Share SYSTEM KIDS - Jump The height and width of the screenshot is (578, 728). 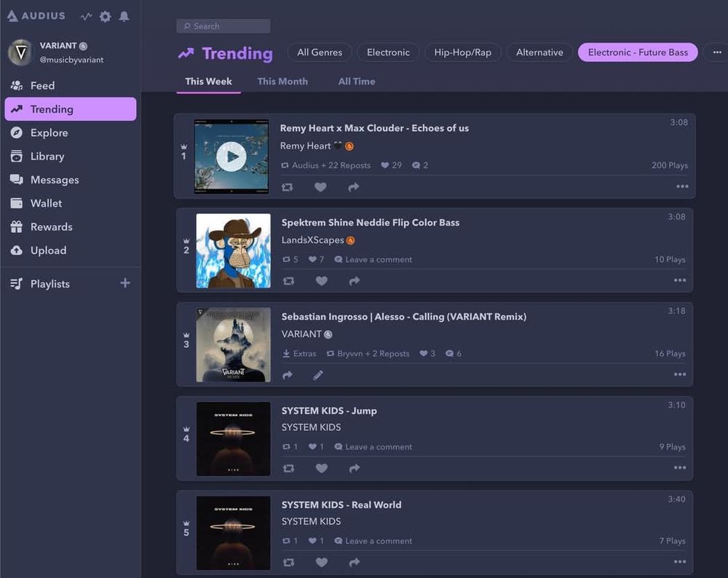(x=355, y=468)
